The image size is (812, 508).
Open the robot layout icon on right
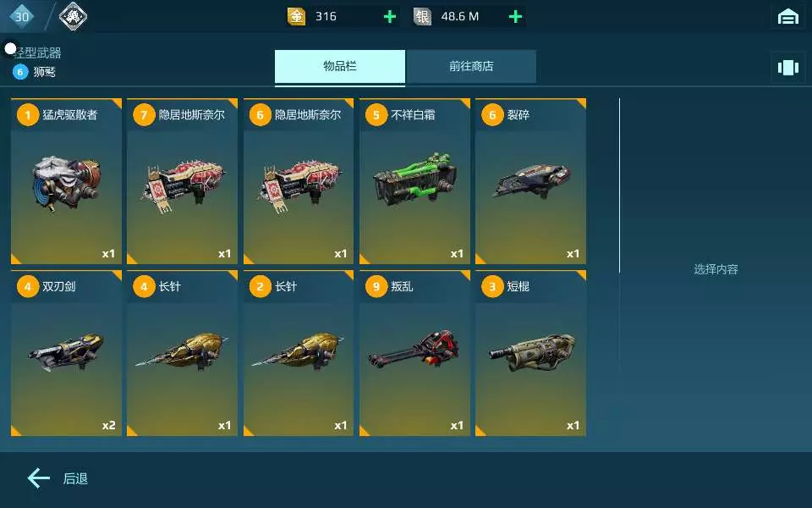[787, 68]
